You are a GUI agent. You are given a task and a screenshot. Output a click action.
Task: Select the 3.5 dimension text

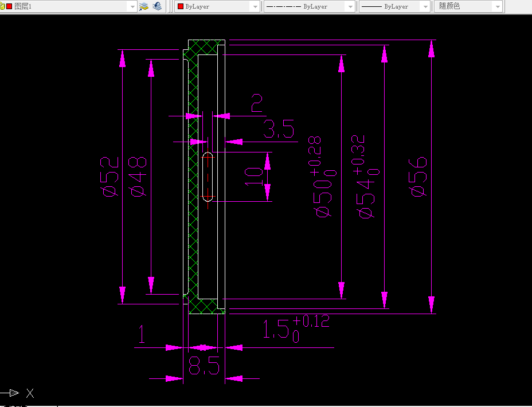[279, 129]
